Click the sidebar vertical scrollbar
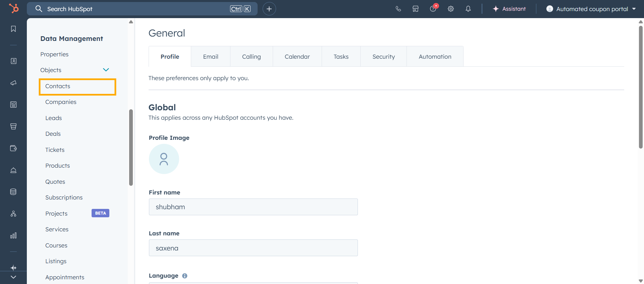This screenshot has width=644, height=284. pos(131,148)
